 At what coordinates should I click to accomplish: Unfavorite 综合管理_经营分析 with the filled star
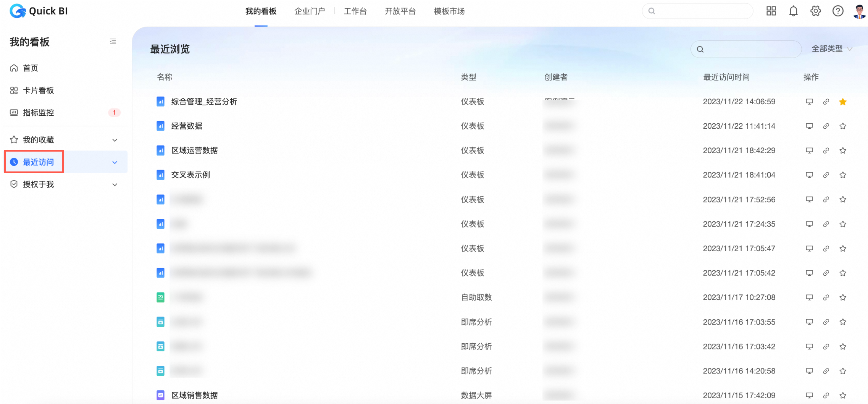click(x=843, y=102)
